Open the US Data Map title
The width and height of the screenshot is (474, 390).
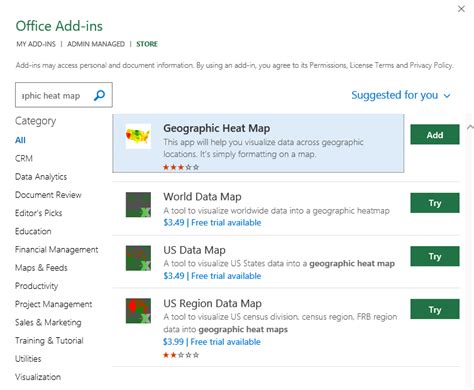click(x=194, y=250)
